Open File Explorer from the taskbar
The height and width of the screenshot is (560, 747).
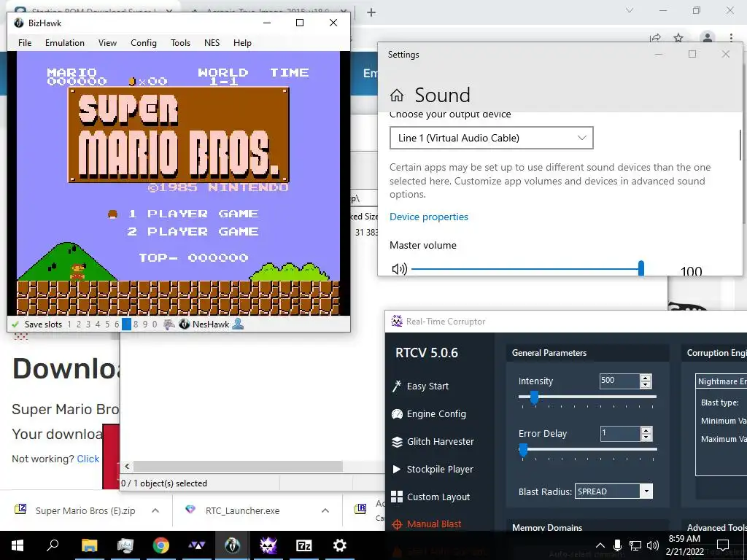tap(89, 545)
